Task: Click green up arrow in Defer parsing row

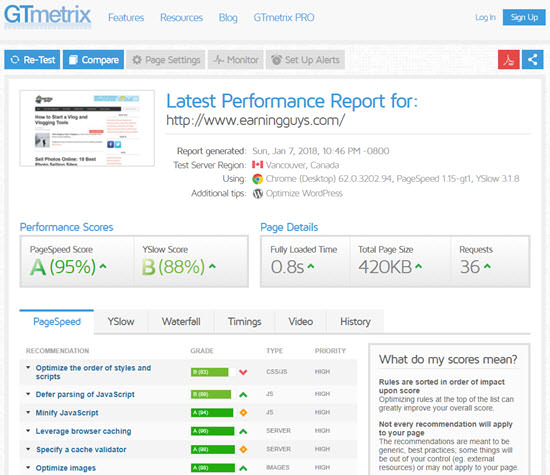Action: (243, 395)
